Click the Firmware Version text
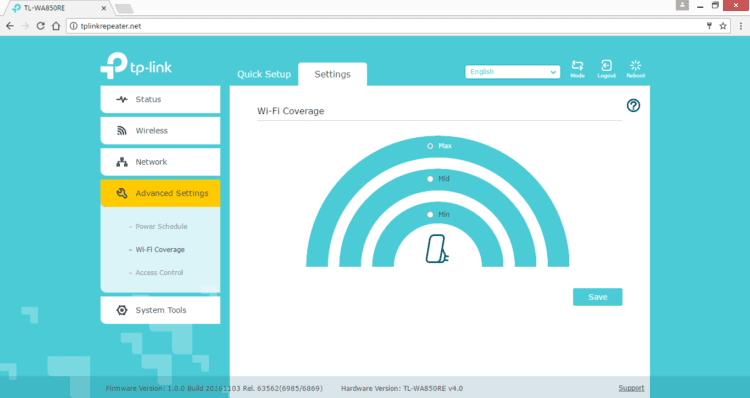The height and width of the screenshot is (398, 750). click(214, 388)
